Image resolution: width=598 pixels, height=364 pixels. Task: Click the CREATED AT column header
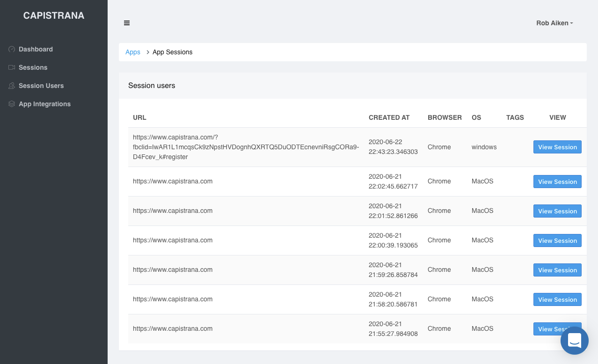[389, 117]
